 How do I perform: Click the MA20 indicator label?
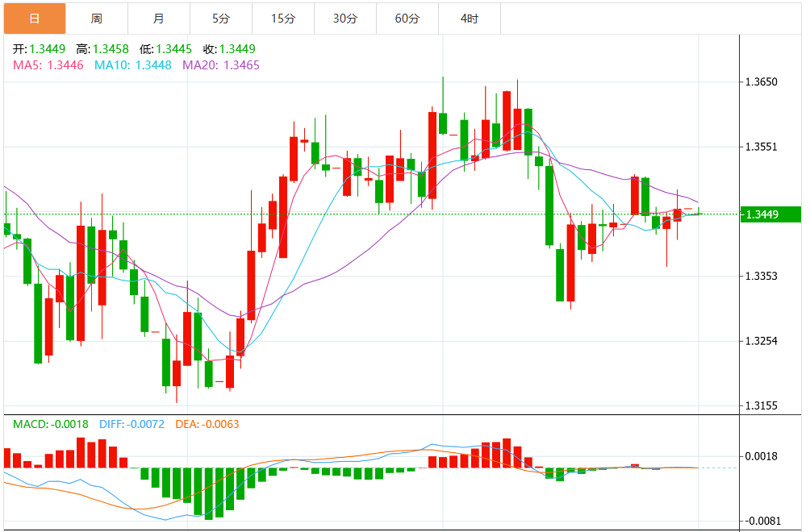pos(221,65)
